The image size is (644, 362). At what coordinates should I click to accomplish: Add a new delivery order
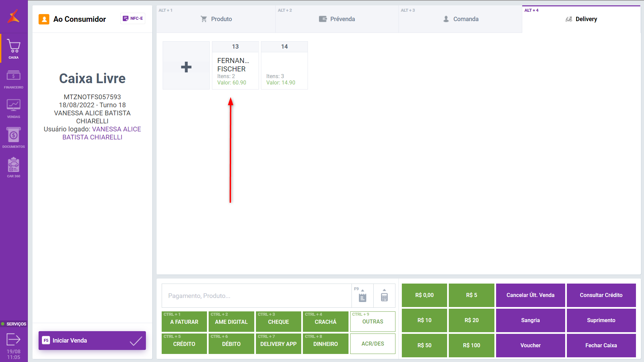tap(186, 66)
